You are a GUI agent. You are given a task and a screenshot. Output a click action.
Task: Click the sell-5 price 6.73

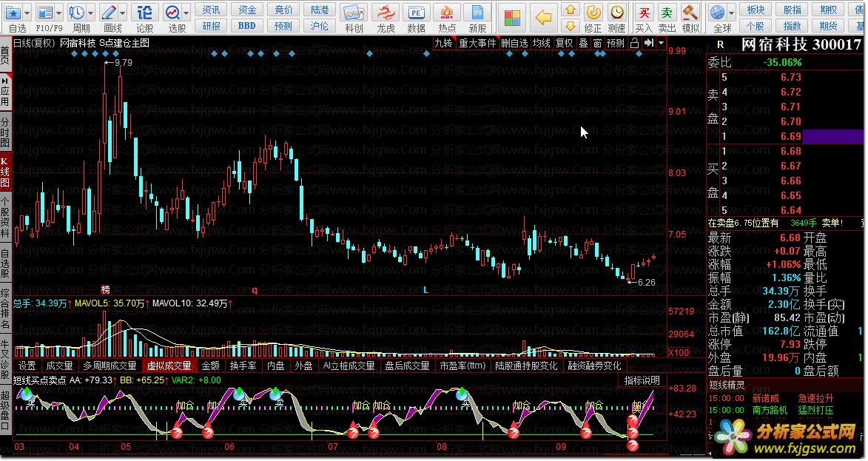[791, 77]
